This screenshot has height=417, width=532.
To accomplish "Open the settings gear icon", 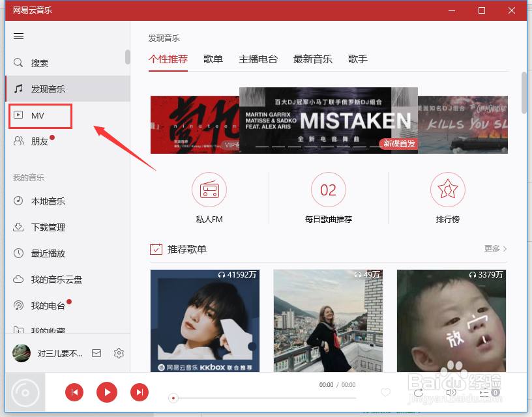I will (x=119, y=353).
